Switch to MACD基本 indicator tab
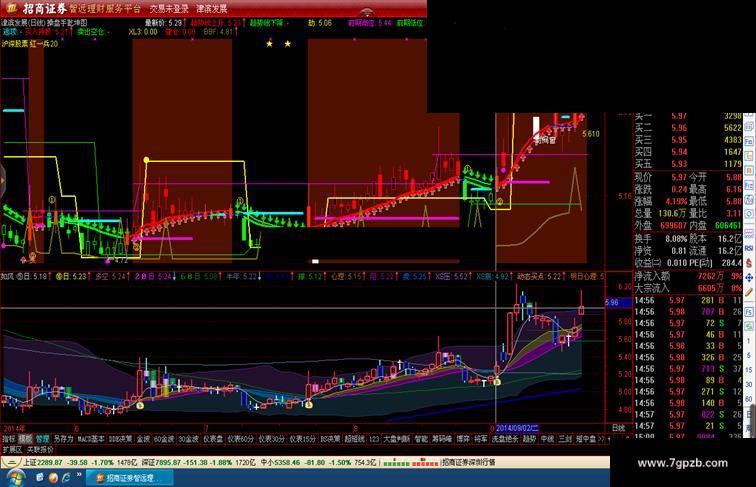 (91, 439)
